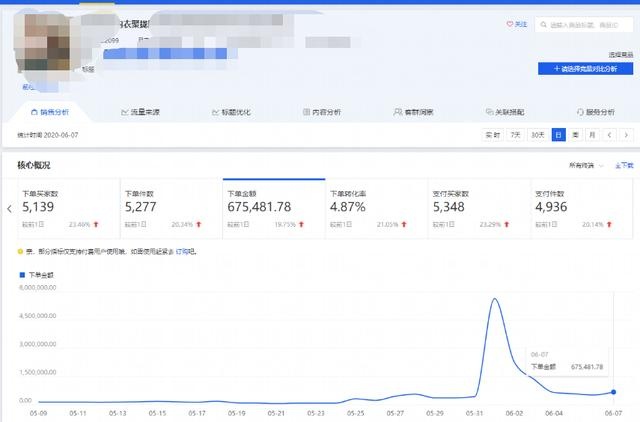This screenshot has width=640, height=422.
Task: Select the 月 month granularity button
Action: point(592,135)
